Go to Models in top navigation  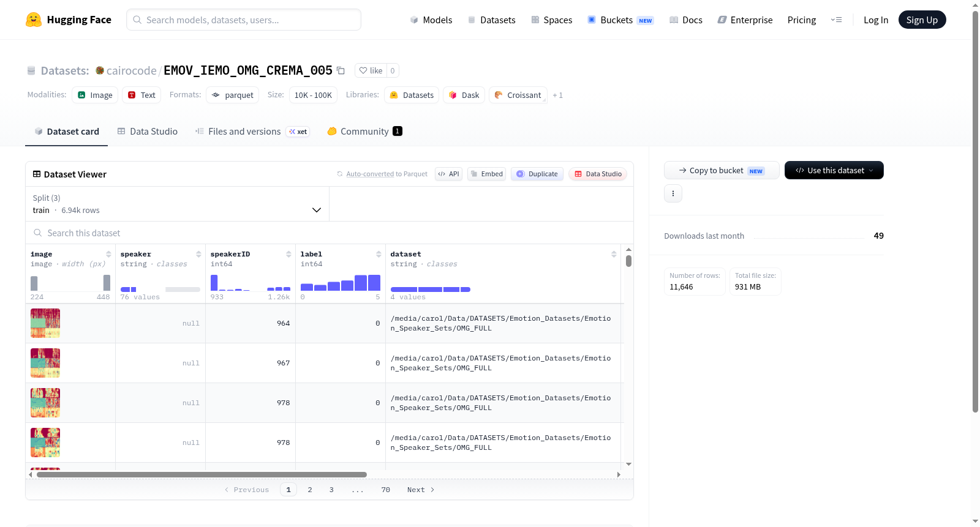coord(431,20)
